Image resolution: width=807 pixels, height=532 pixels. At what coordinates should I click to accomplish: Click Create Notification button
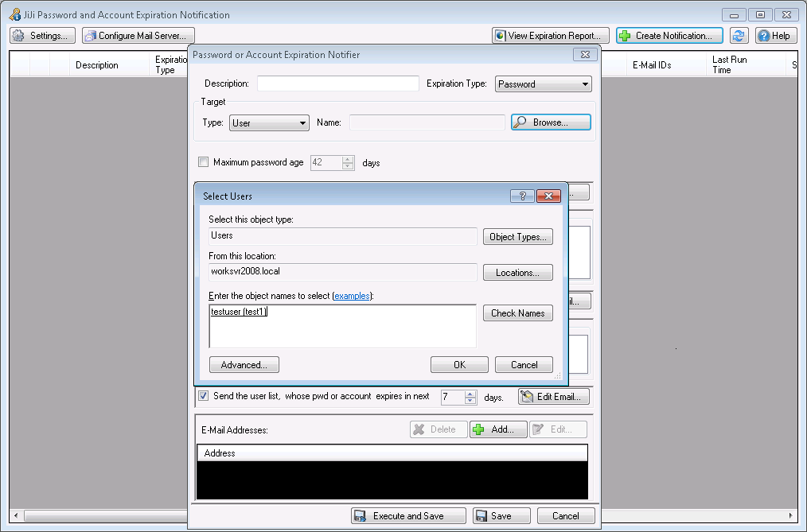669,36
